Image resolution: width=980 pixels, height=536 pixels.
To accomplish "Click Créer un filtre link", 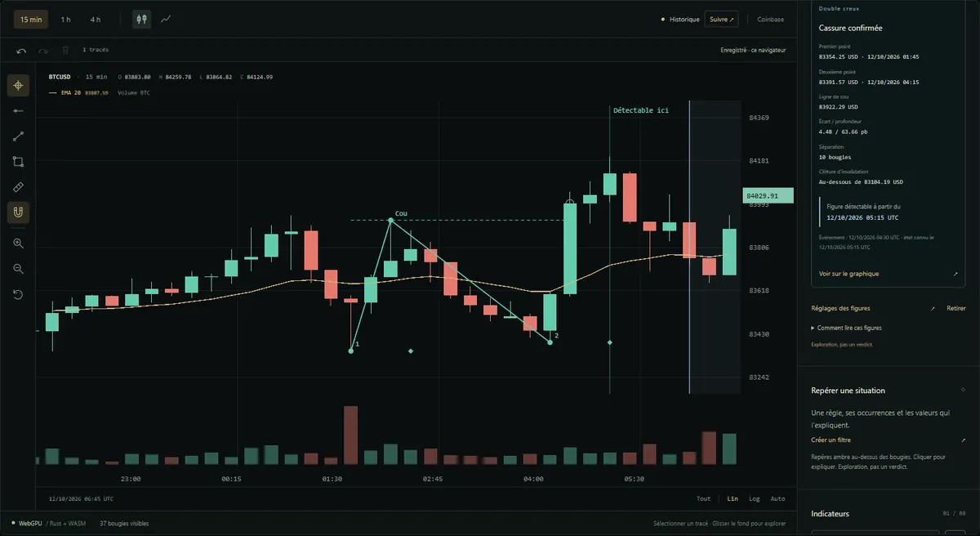I will (x=831, y=440).
